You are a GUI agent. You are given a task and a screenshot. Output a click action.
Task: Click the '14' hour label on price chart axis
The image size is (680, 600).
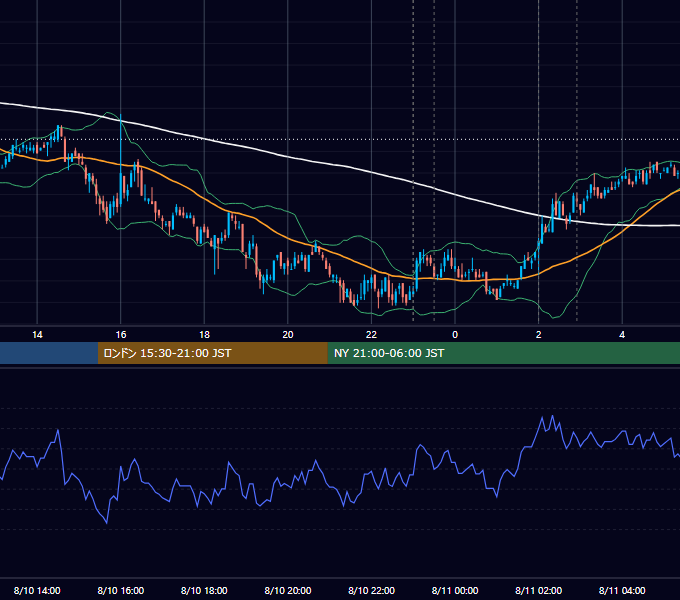(37, 335)
